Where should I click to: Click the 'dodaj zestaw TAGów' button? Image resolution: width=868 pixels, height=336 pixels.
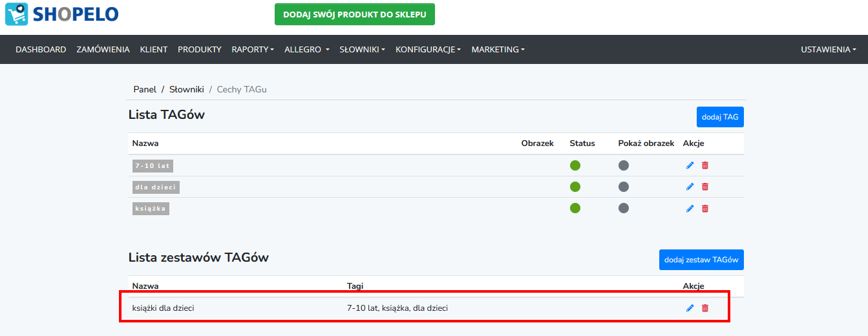701,260
